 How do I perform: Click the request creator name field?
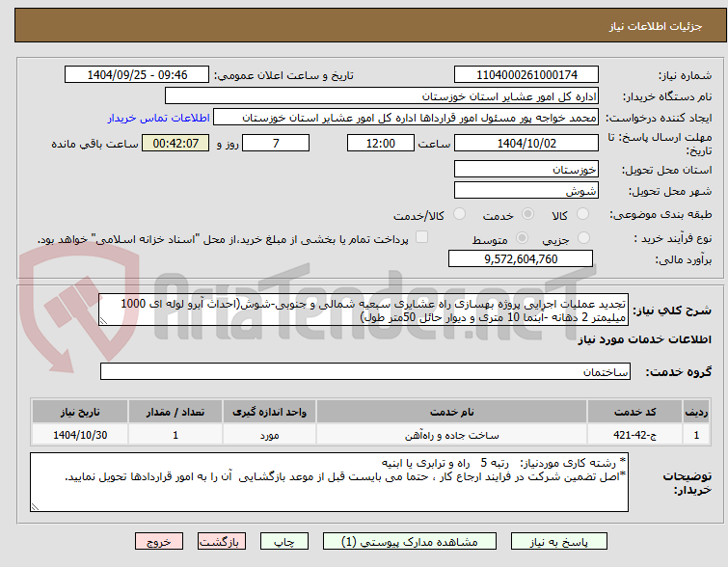click(406, 118)
